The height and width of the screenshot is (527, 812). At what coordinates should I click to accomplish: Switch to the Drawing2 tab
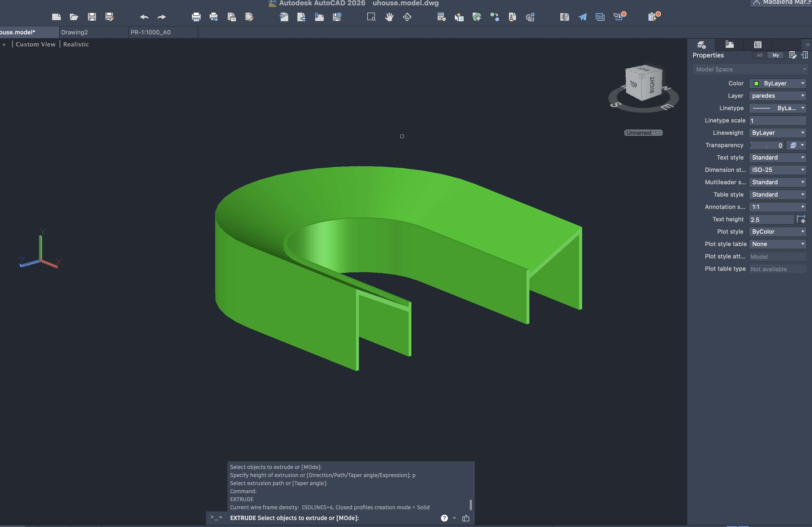point(75,33)
